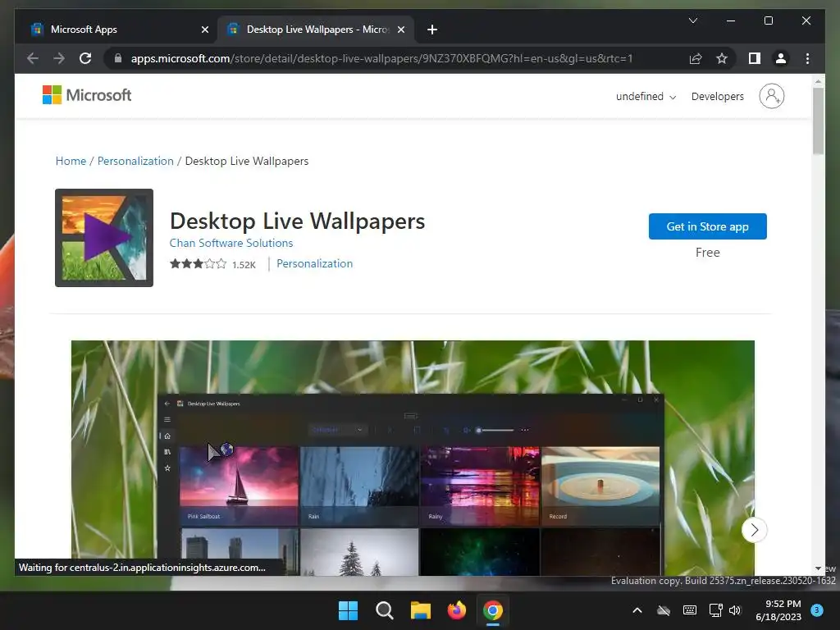The width and height of the screenshot is (840, 630).
Task: Open the Chrome profile icon
Action: [781, 58]
